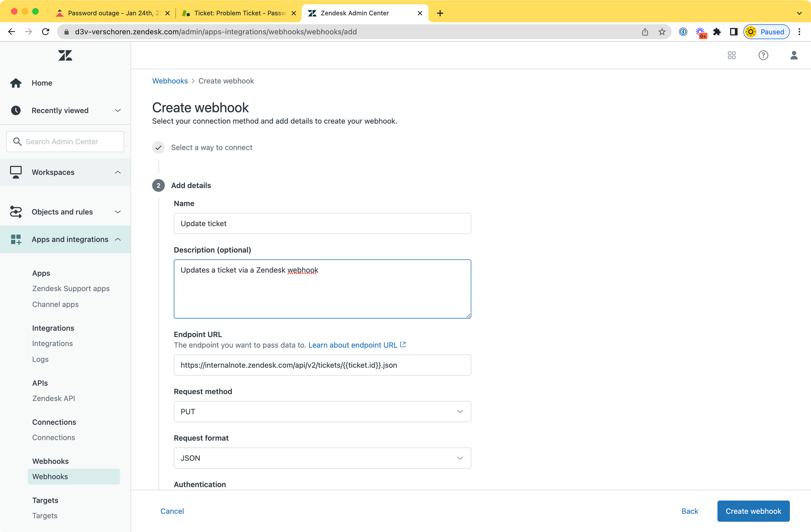The width and height of the screenshot is (811, 532).
Task: Expand the Recently viewed section
Action: click(x=118, y=111)
